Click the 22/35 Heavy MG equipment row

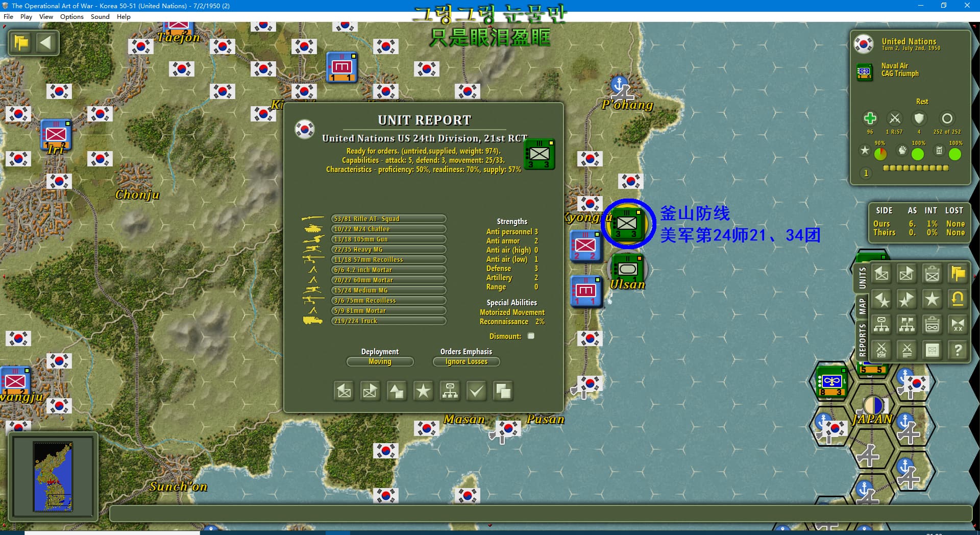[388, 249]
